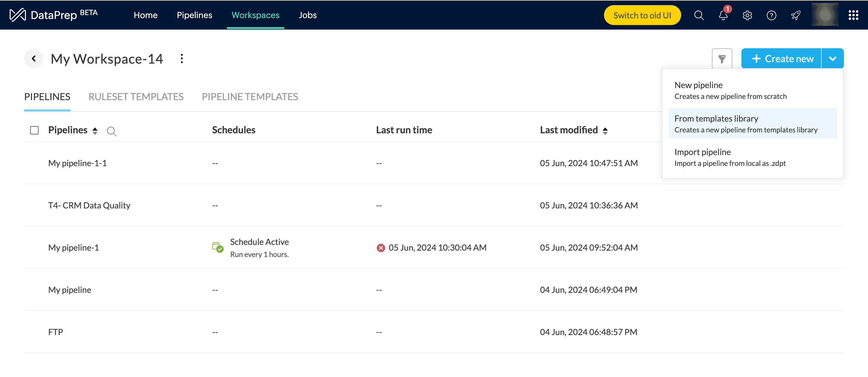
Task: Sort by the Pipelines column arrows
Action: (95, 131)
